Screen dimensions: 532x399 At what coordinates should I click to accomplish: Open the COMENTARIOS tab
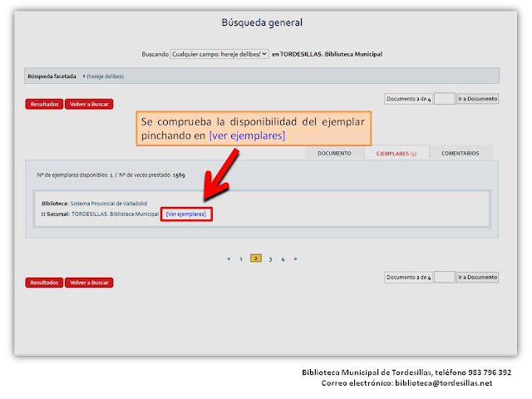[x=460, y=153]
